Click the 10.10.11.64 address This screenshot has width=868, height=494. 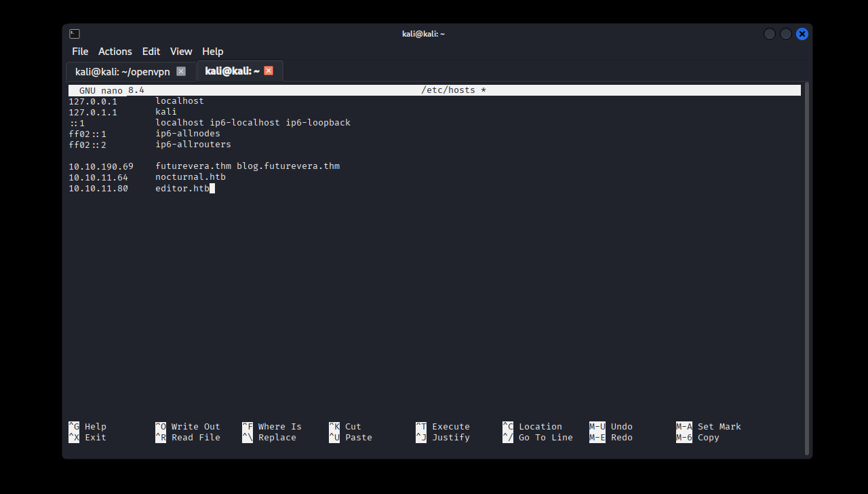(98, 177)
